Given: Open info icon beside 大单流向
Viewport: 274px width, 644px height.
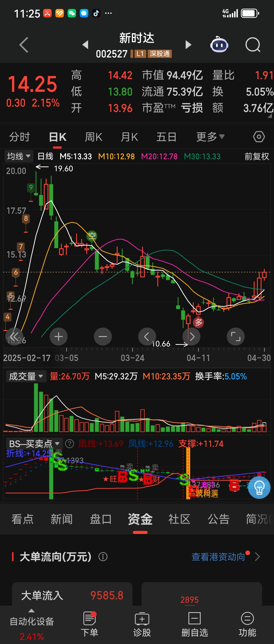Looking at the screenshot, I should [103, 557].
